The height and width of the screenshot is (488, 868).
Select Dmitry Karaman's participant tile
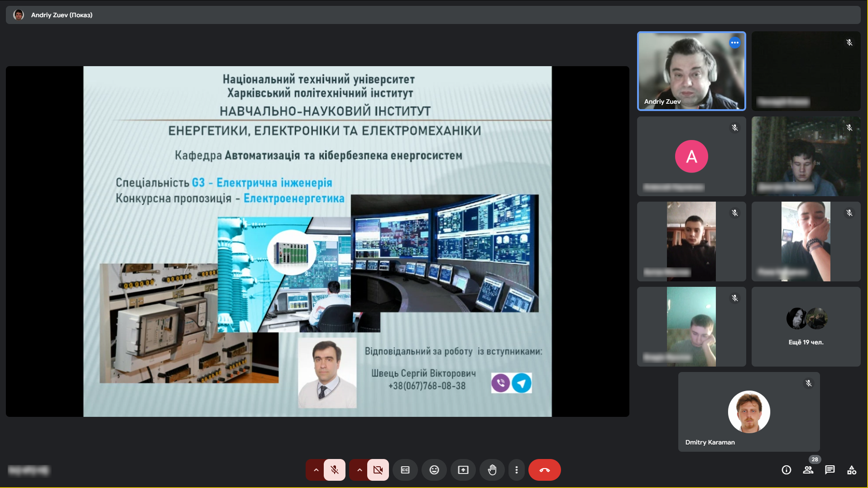[749, 412]
